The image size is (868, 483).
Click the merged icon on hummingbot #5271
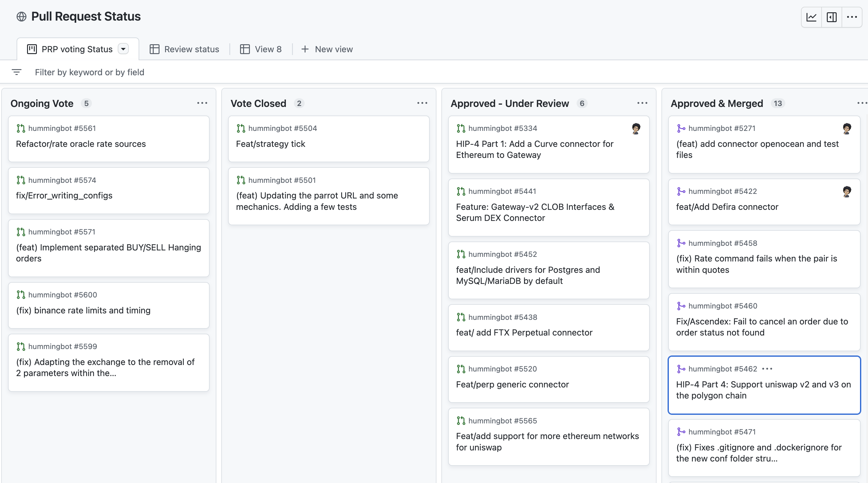point(681,128)
